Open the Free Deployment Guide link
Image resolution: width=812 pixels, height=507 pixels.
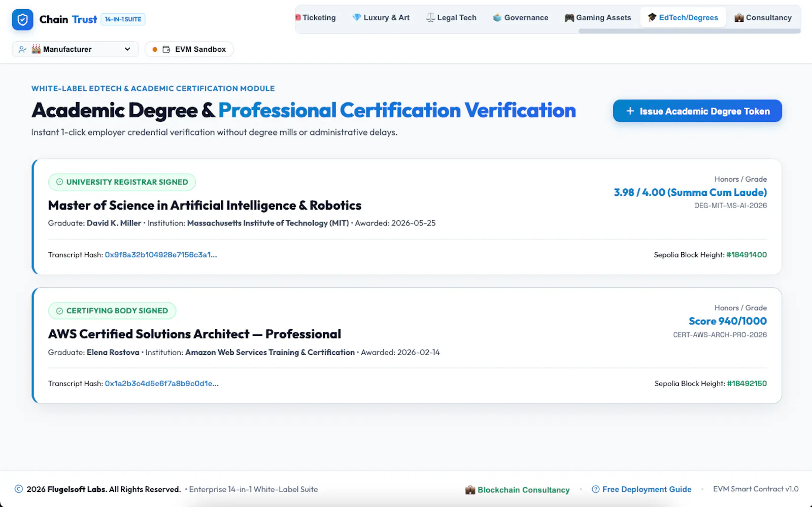pyautogui.click(x=641, y=489)
